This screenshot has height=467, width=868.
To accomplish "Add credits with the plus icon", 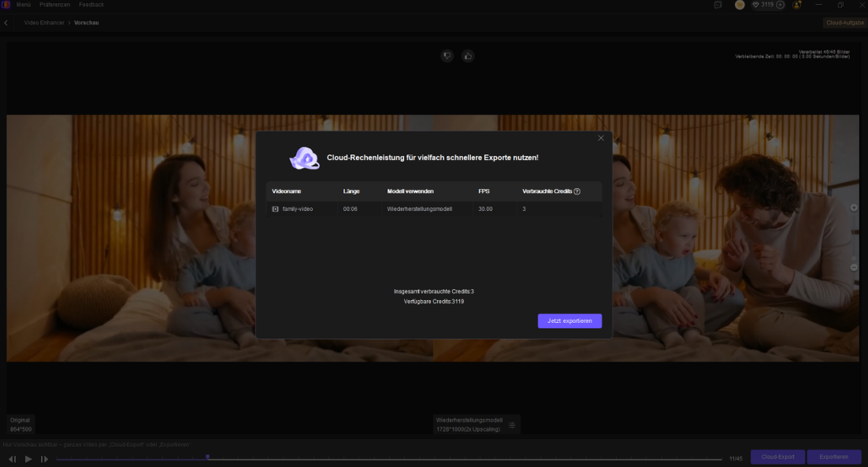I will coord(780,5).
